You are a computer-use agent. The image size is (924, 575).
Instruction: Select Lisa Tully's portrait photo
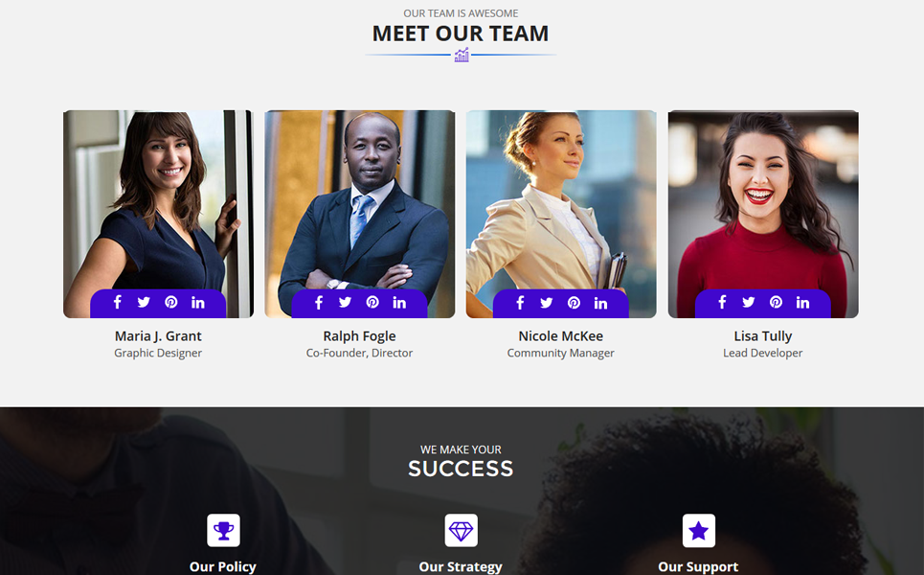tap(763, 214)
